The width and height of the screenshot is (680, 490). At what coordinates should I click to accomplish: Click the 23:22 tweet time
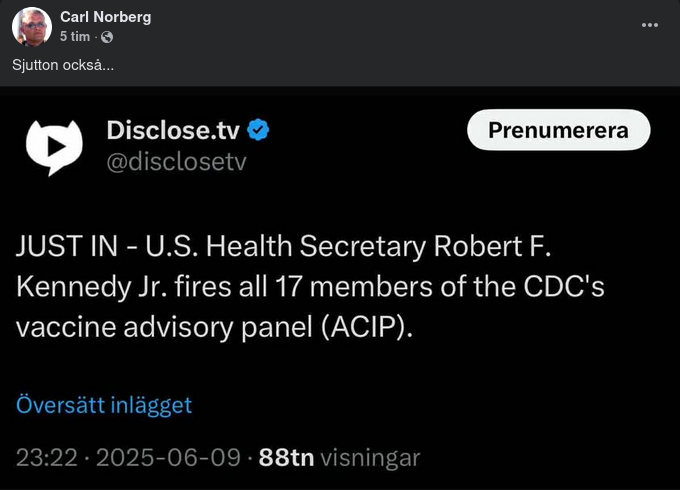(45, 457)
